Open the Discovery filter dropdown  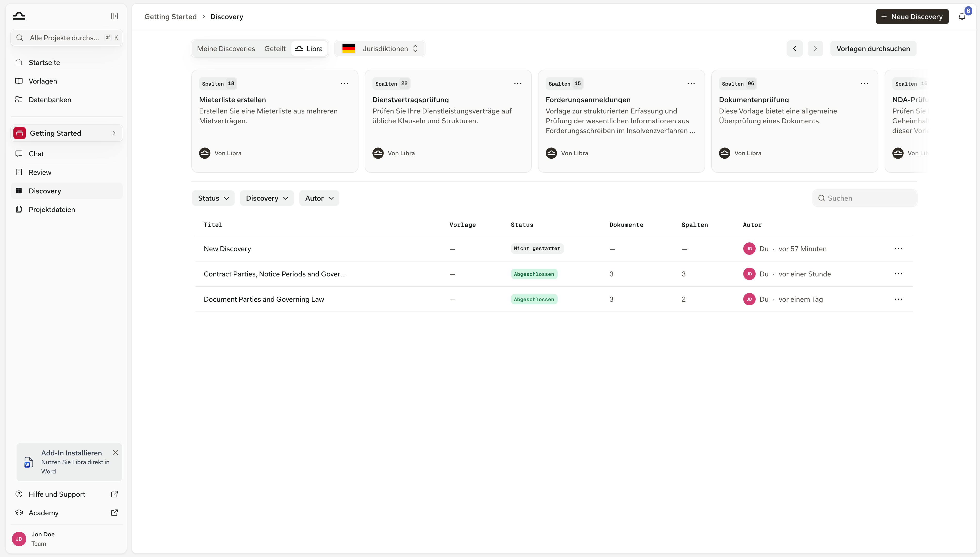click(x=267, y=198)
